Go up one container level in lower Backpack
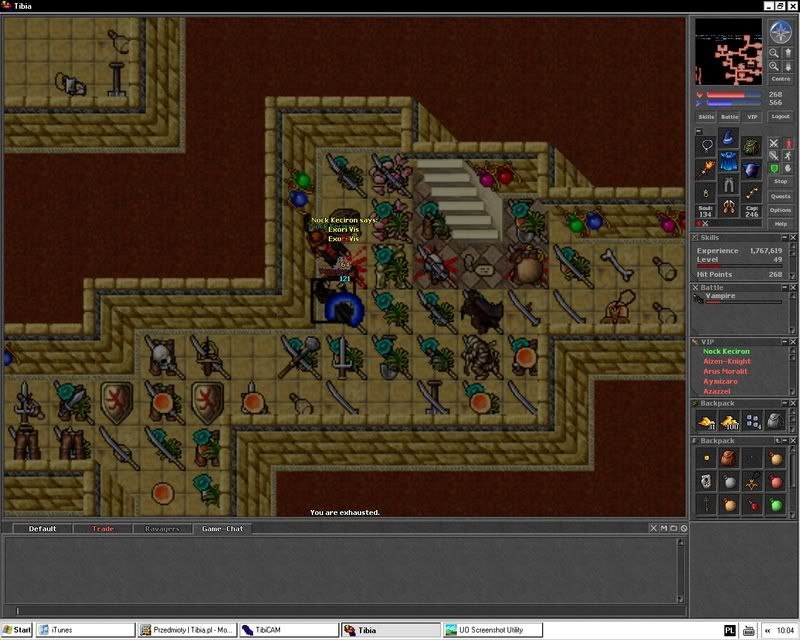 (777, 440)
